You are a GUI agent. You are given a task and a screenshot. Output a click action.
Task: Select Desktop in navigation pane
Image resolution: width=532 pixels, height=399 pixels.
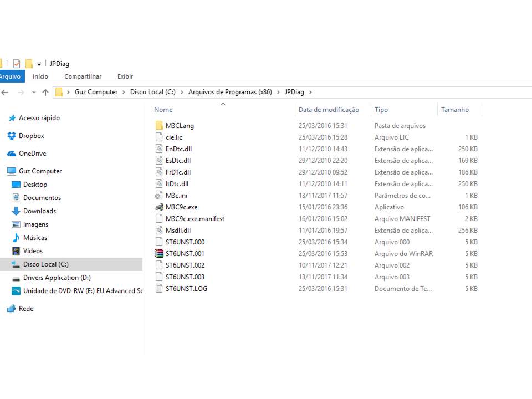point(35,185)
